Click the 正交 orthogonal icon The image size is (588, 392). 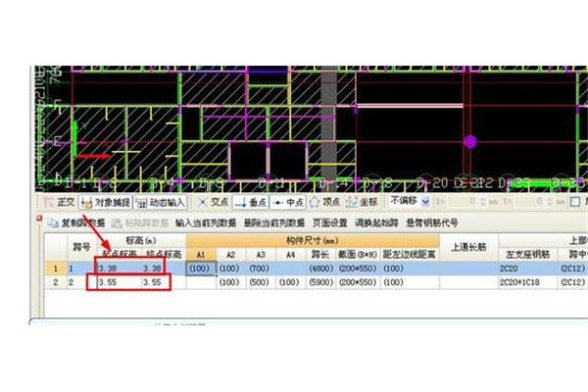point(49,203)
